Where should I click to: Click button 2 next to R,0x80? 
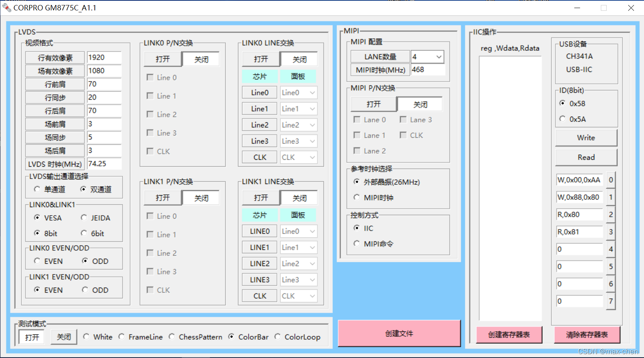[x=610, y=214]
